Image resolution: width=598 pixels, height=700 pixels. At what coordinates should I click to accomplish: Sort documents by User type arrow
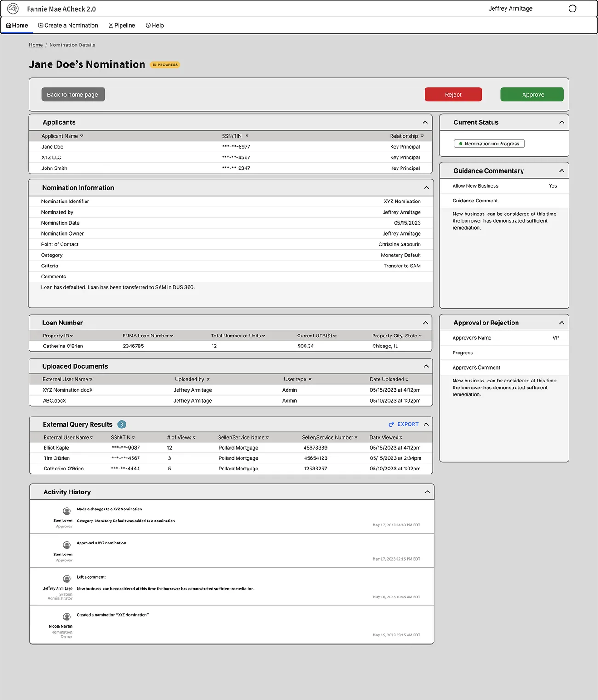pyautogui.click(x=310, y=380)
